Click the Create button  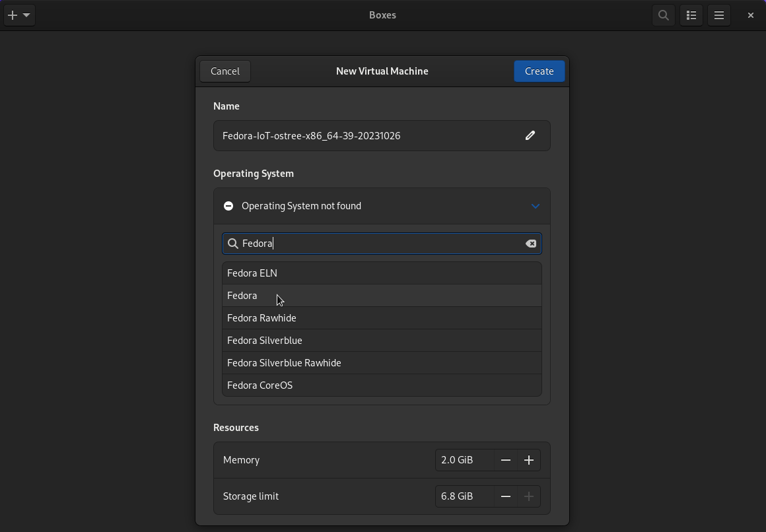[x=539, y=71]
